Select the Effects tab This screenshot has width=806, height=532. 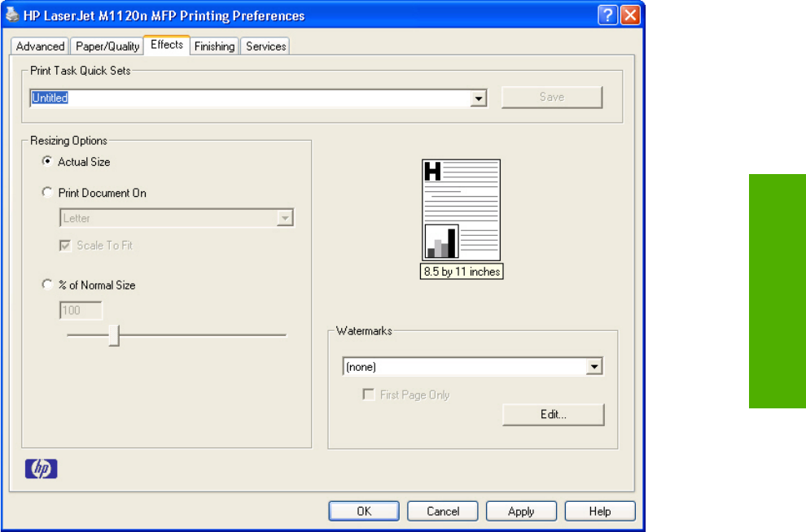[167, 45]
